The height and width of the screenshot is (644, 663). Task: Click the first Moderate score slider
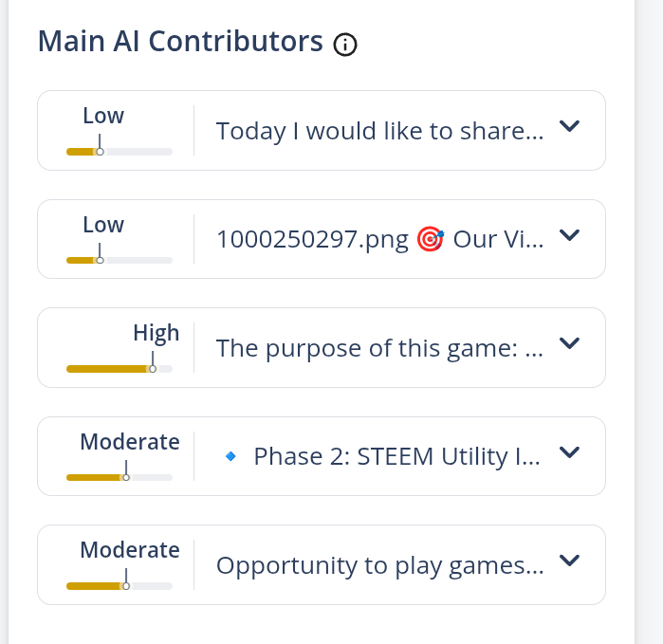point(120,477)
